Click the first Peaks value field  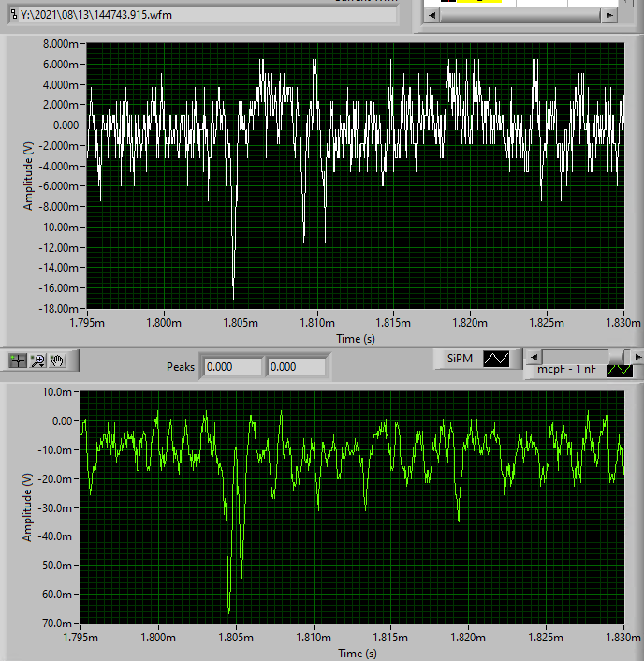point(232,367)
